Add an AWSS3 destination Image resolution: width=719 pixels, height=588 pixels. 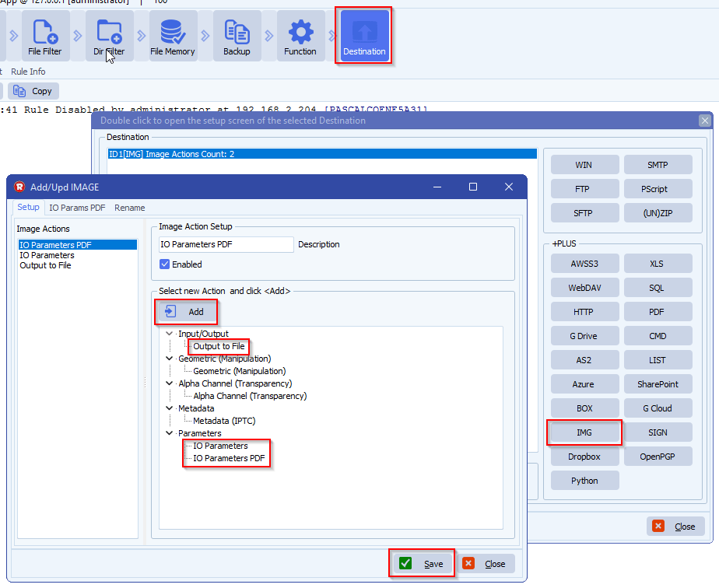click(x=584, y=264)
